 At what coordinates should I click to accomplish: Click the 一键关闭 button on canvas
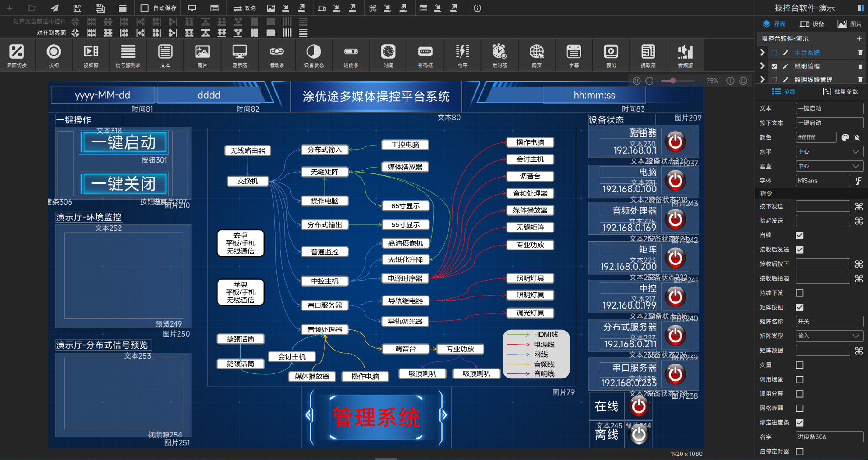tap(123, 184)
